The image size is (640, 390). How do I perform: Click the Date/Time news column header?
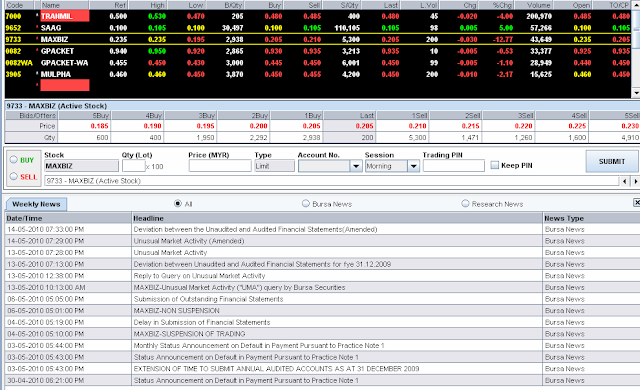click(x=68, y=218)
